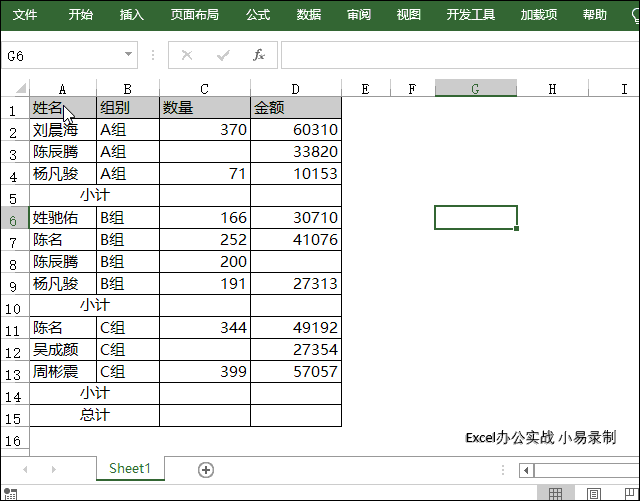Click the macro record status bar icon
This screenshot has height=501, width=640.
tap(10, 494)
